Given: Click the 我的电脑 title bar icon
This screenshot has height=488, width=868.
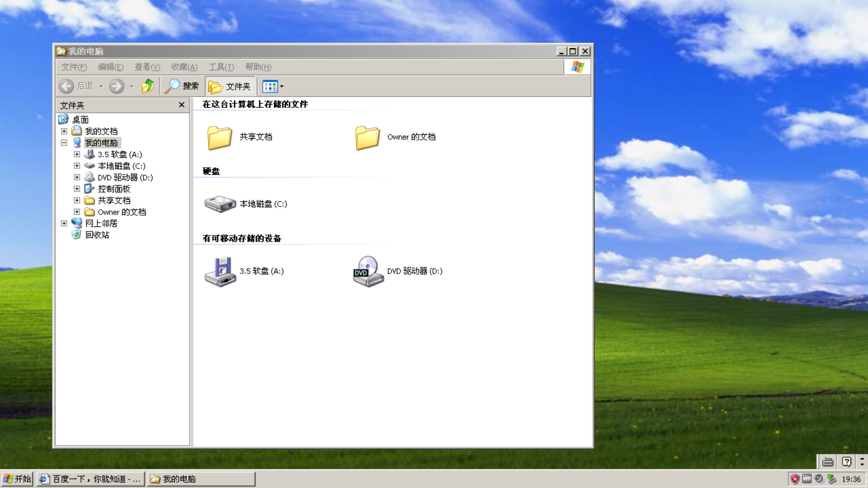Looking at the screenshot, I should [61, 51].
